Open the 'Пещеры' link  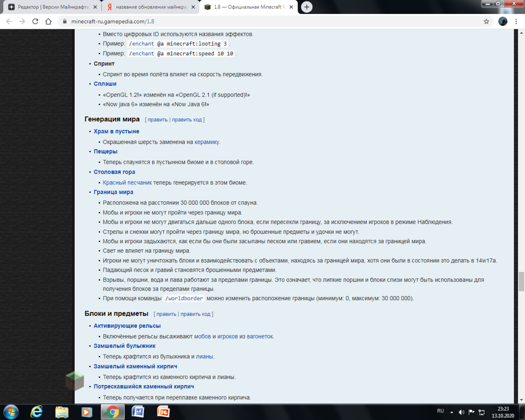105,151
